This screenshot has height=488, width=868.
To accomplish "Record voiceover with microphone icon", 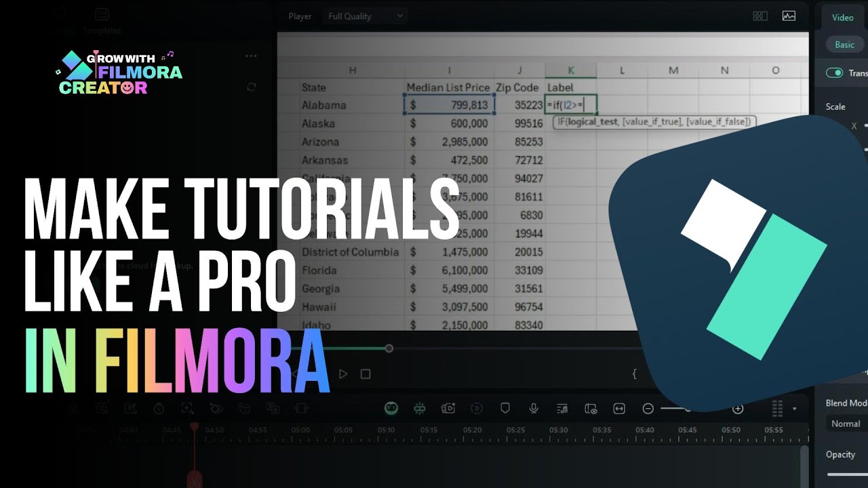I will (534, 408).
